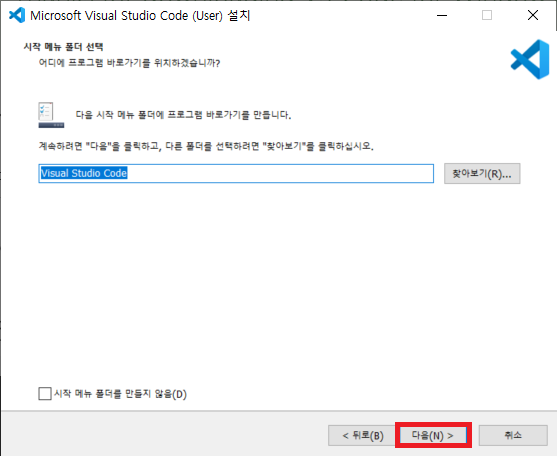This screenshot has height=456, width=557.
Task: Cancel the setup with the 취소 button
Action: click(x=513, y=435)
